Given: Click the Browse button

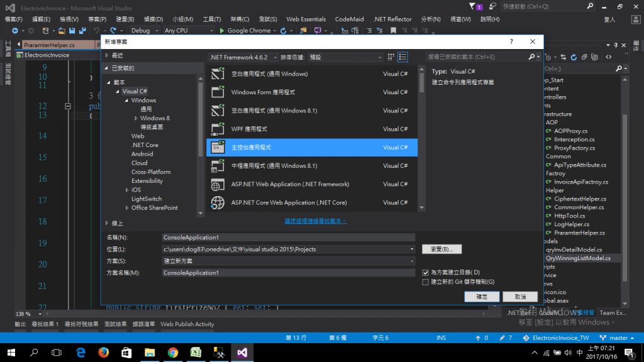Looking at the screenshot, I should coord(441,249).
